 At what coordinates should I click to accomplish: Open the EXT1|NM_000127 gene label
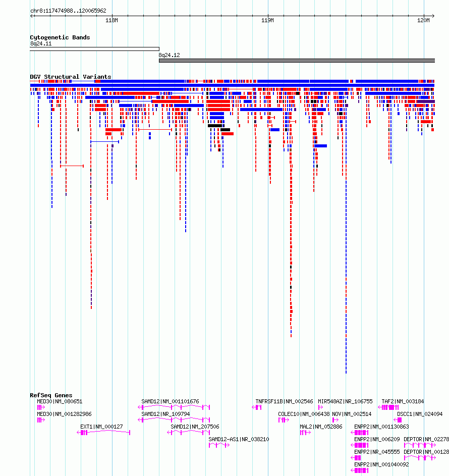(x=101, y=427)
